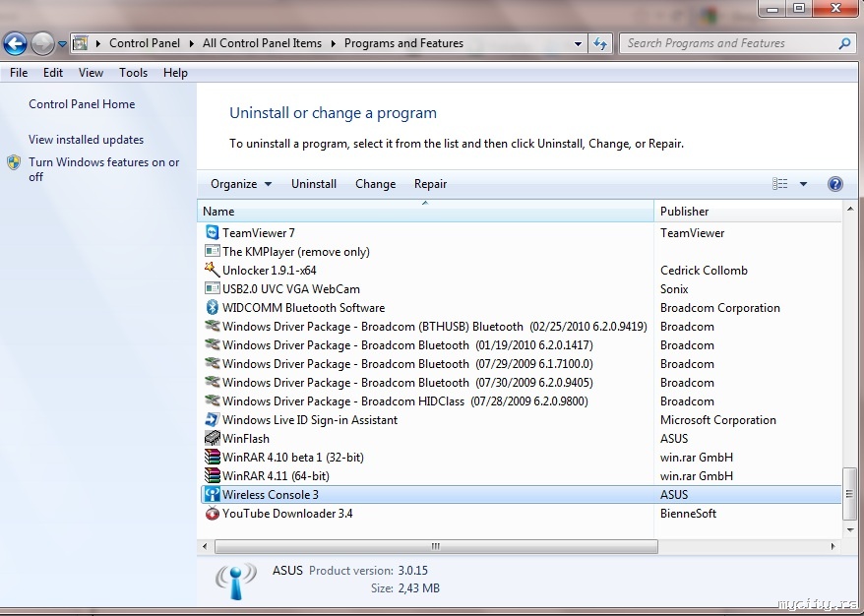Image resolution: width=864 pixels, height=616 pixels.
Task: Expand the arrow after All Control Panel Items
Action: [x=333, y=43]
